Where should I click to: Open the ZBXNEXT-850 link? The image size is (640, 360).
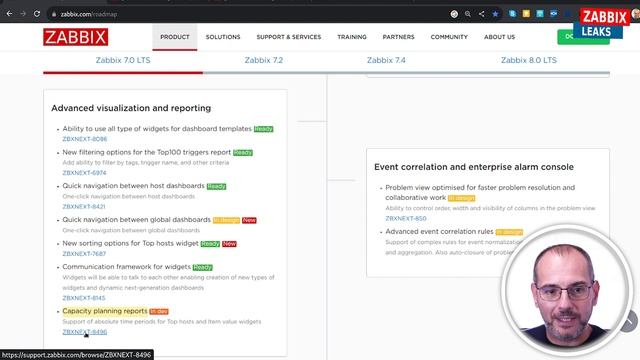coord(406,218)
